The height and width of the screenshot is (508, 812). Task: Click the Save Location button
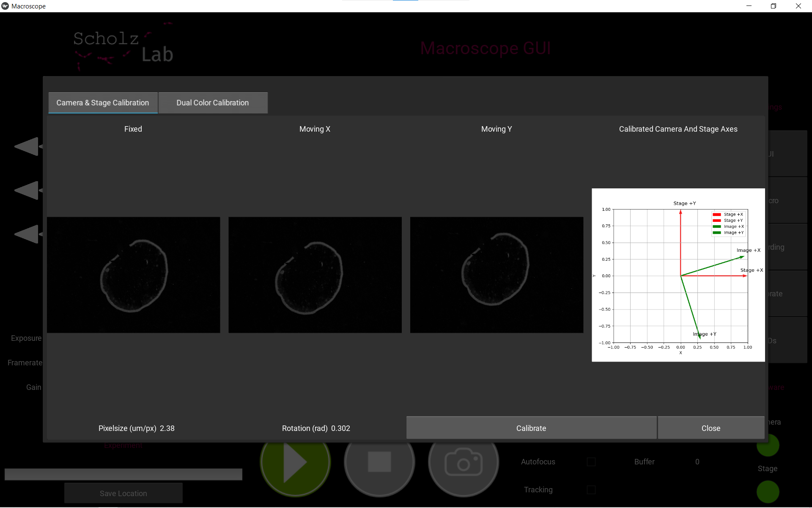pyautogui.click(x=123, y=493)
